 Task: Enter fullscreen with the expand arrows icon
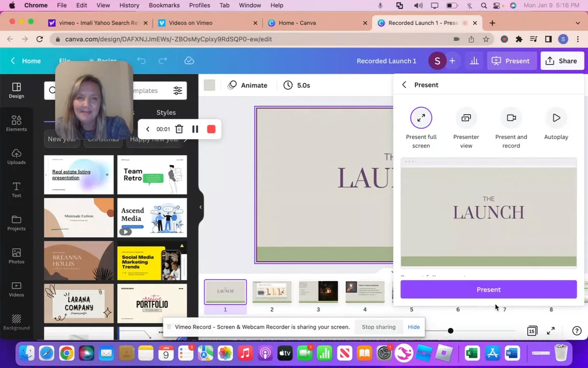point(551,331)
